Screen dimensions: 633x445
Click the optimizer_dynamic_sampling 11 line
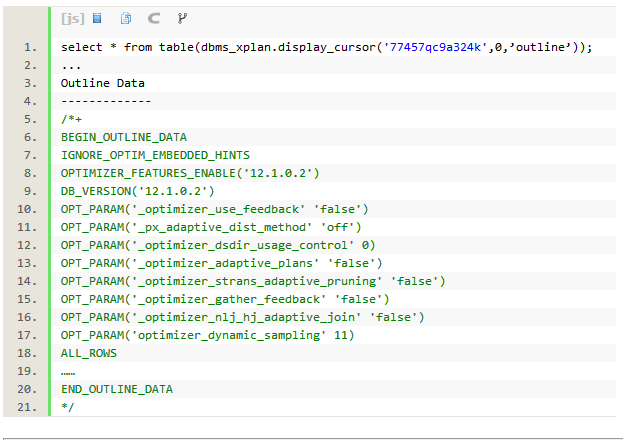207,335
